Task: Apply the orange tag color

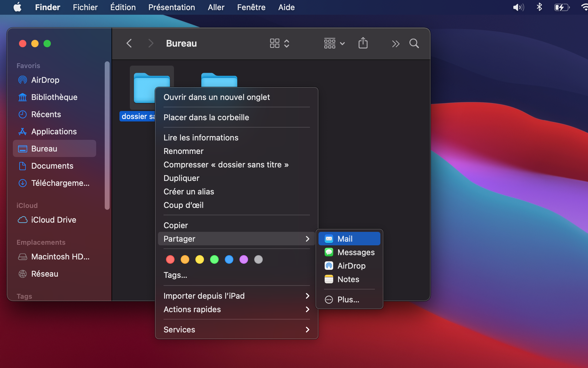Action: pyautogui.click(x=185, y=260)
